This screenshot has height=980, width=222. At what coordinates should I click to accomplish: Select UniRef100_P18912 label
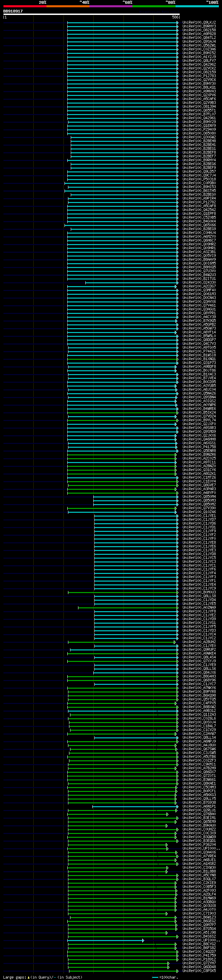[x=199, y=959]
